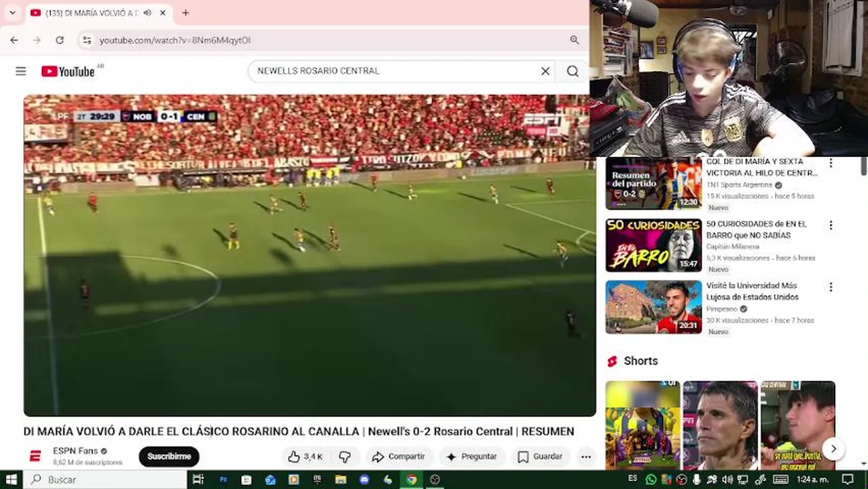The width and height of the screenshot is (868, 489).
Task: Open touch keyboard tray icon
Action: [x=780, y=479]
